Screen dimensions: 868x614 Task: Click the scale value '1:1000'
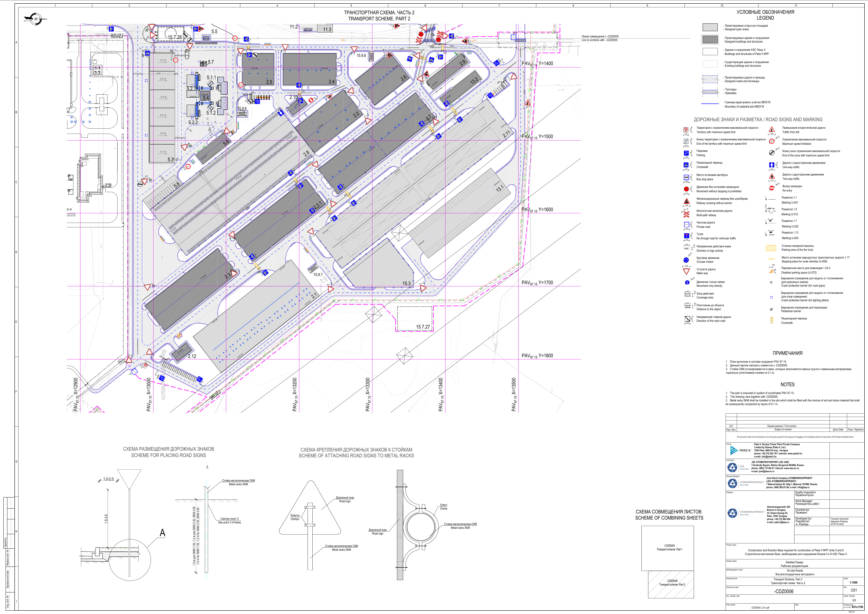click(853, 582)
